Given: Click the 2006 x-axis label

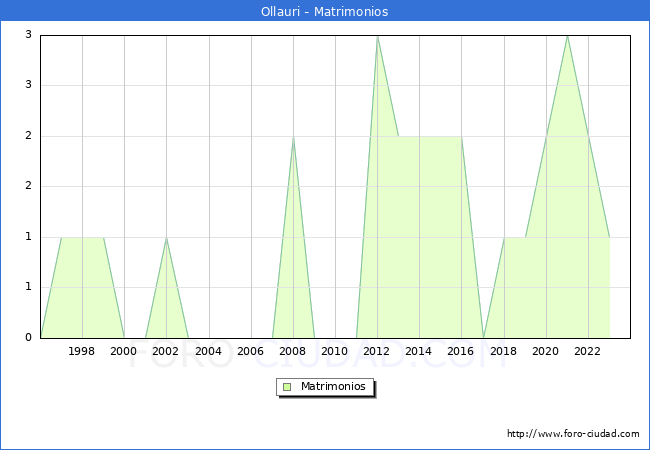Looking at the screenshot, I should point(250,351).
